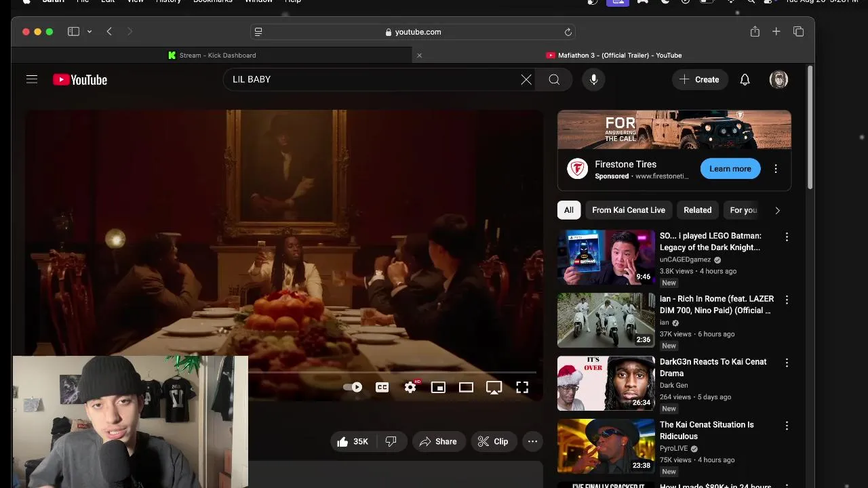Viewport: 868px width, 488px height.
Task: Open Safari page menu in address bar
Action: click(258, 32)
